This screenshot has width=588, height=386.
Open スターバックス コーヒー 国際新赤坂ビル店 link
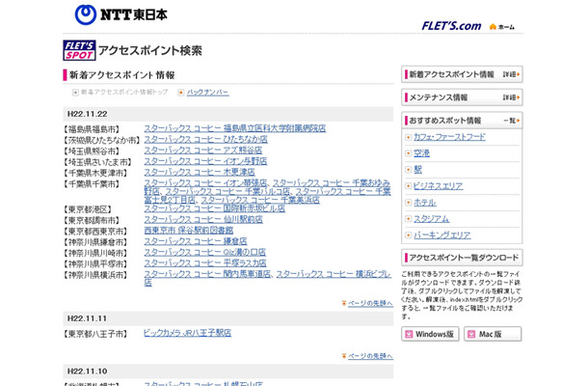click(215, 208)
